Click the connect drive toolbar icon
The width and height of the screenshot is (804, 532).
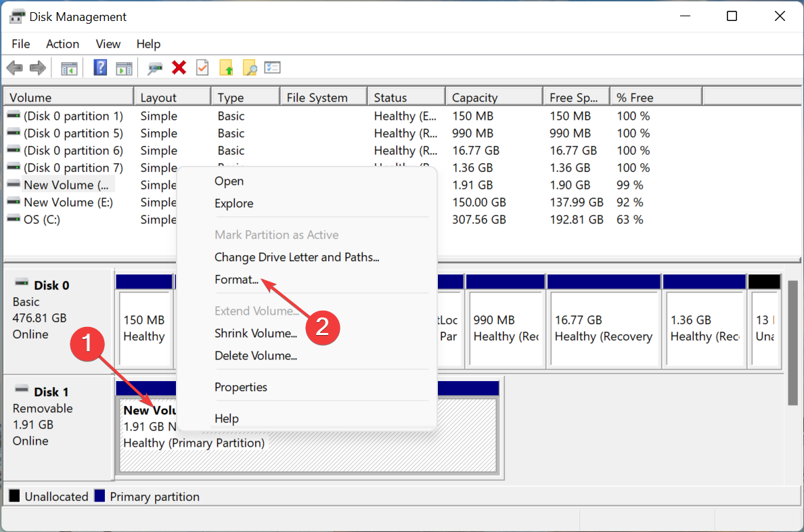click(x=156, y=68)
